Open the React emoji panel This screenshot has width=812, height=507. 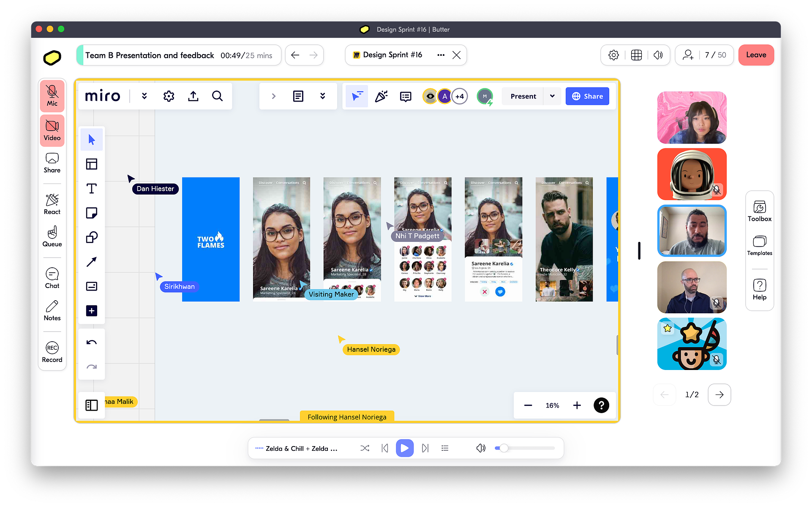coord(52,205)
